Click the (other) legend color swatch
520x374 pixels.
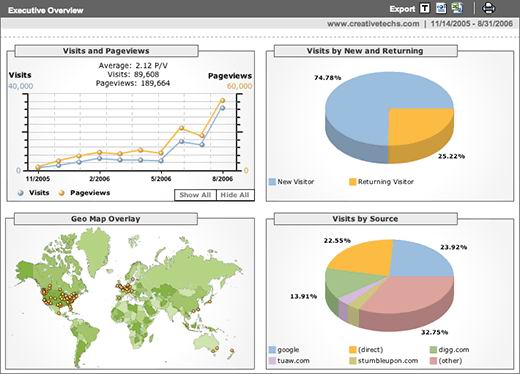coord(433,361)
